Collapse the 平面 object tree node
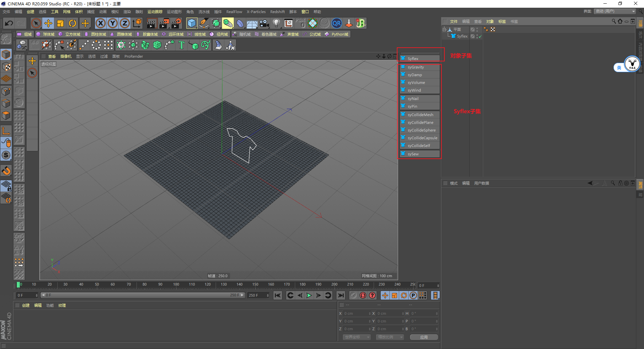This screenshot has width=644, height=349. click(444, 30)
